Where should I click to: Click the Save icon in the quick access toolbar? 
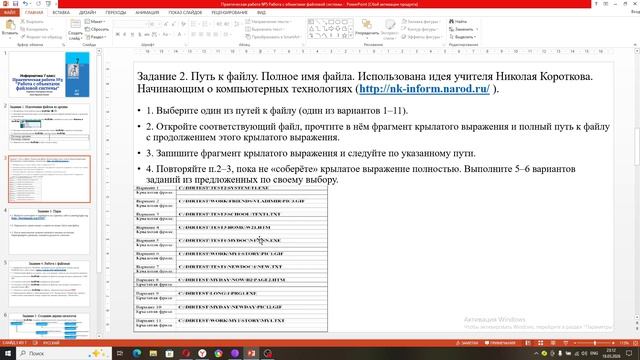15,4
